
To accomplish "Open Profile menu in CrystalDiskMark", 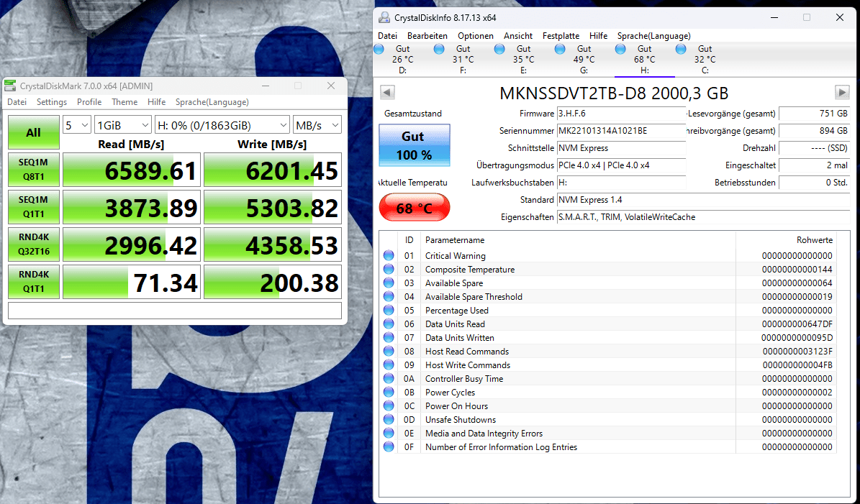I will (89, 102).
